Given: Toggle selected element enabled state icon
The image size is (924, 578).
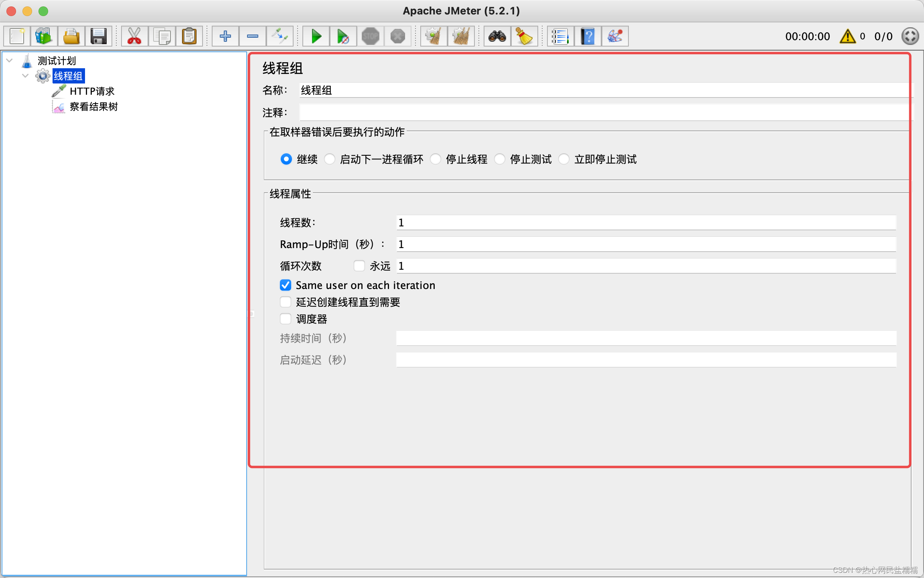Looking at the screenshot, I should pyautogui.click(x=280, y=36).
